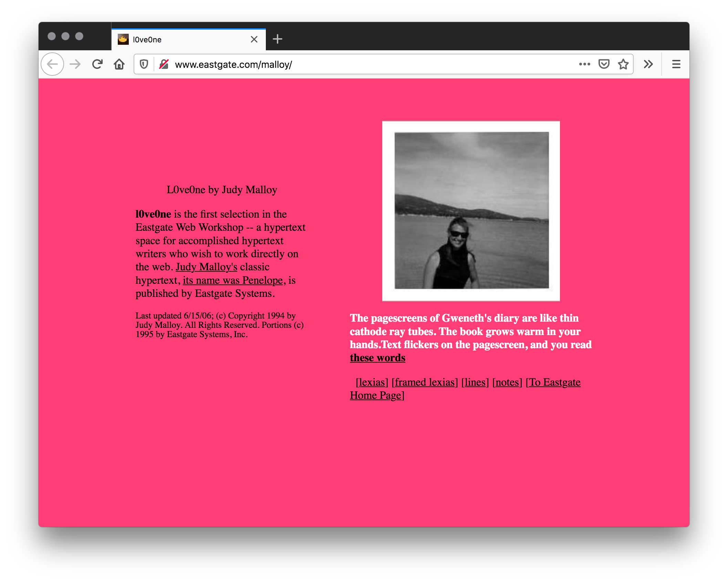Save page to Pocket

point(604,64)
